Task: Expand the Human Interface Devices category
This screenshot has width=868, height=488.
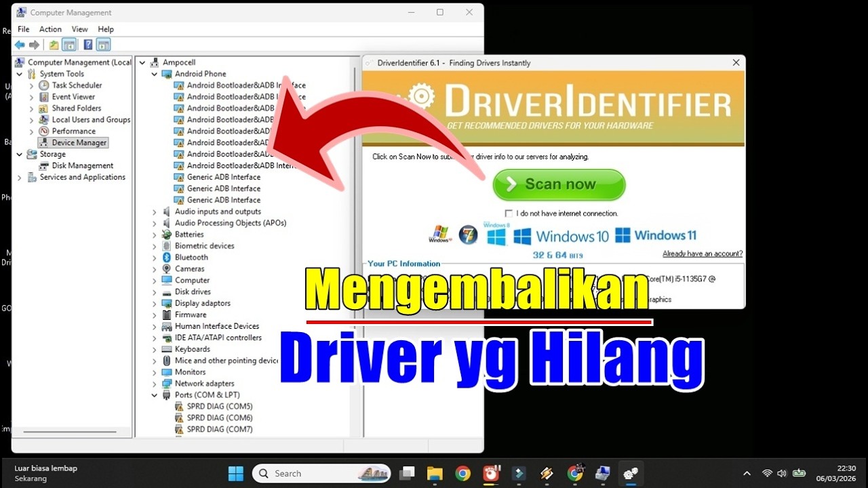Action: (x=155, y=327)
